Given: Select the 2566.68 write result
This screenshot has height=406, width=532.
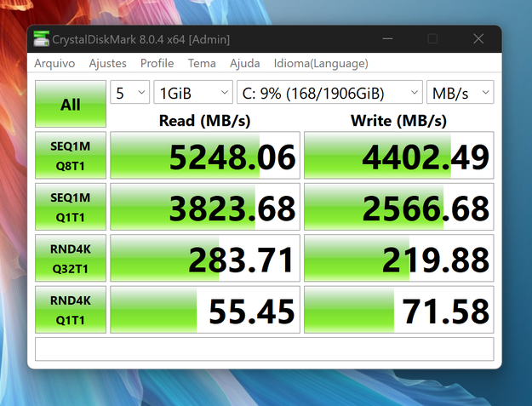Looking at the screenshot, I should coord(398,207).
